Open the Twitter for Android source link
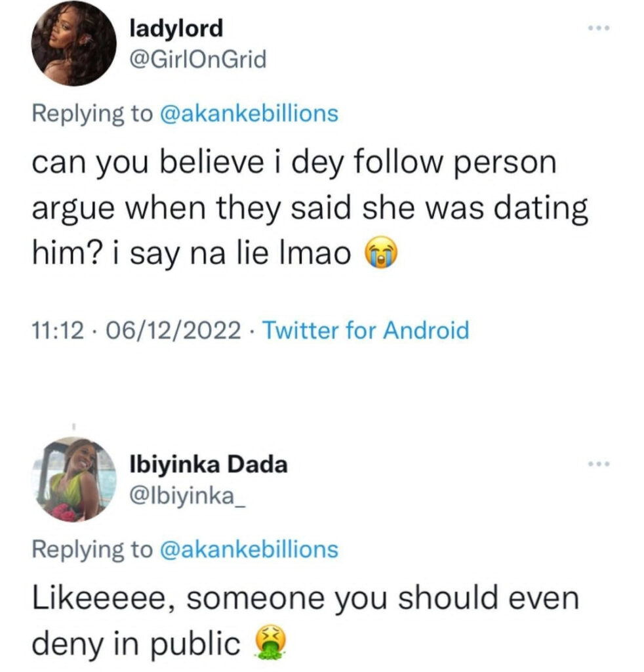The width and height of the screenshot is (644, 672). tap(365, 329)
